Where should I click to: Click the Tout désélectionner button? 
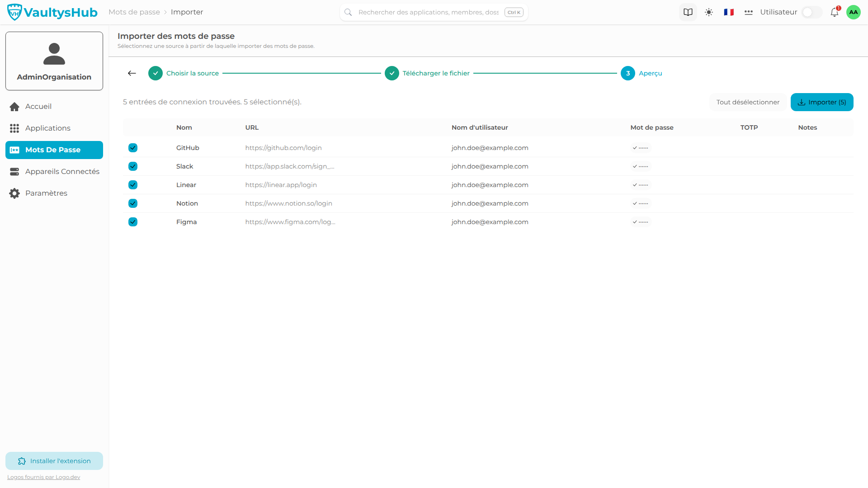pos(748,102)
